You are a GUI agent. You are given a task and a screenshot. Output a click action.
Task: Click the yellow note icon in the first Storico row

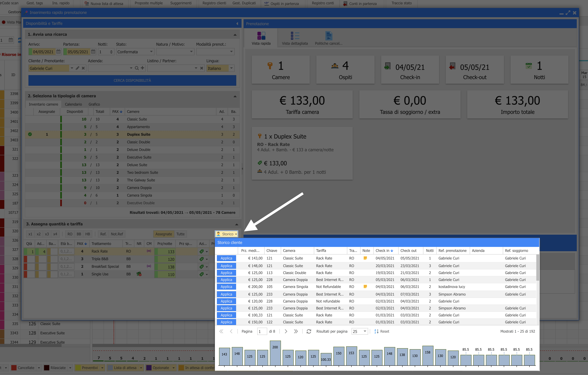tap(365, 258)
